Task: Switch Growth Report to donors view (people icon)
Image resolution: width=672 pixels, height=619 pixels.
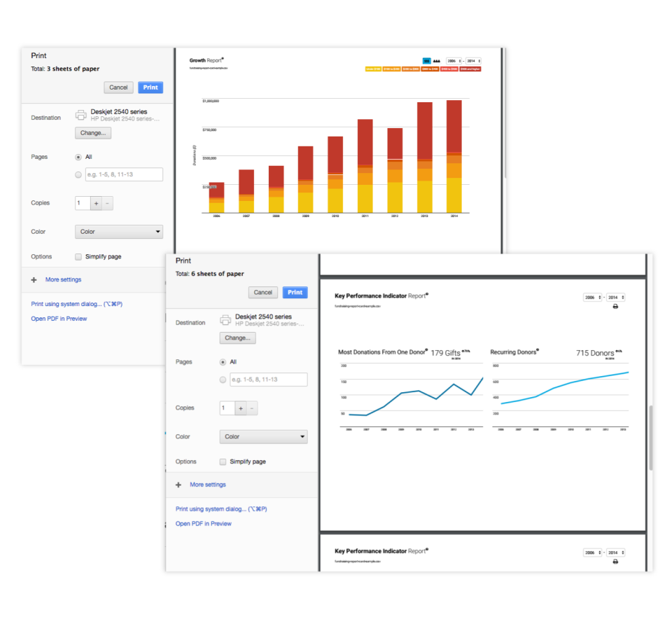Action: pos(437,61)
